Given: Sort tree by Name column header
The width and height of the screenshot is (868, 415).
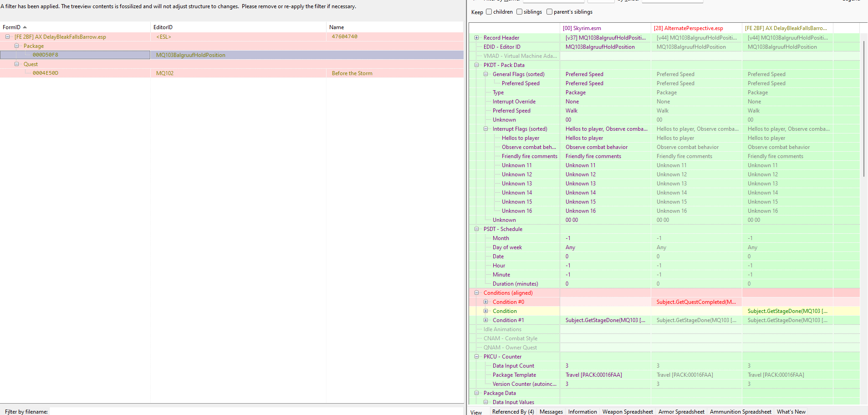Looking at the screenshot, I should (x=395, y=27).
